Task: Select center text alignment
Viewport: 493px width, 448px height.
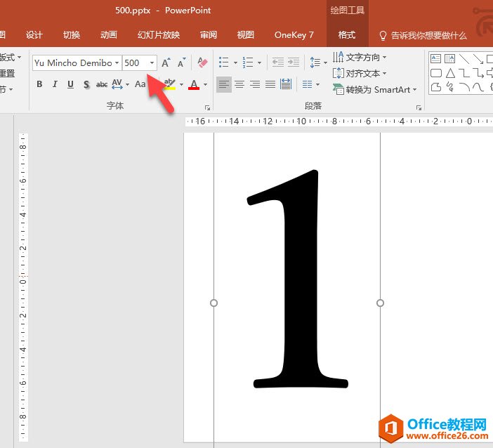Action: pyautogui.click(x=239, y=85)
